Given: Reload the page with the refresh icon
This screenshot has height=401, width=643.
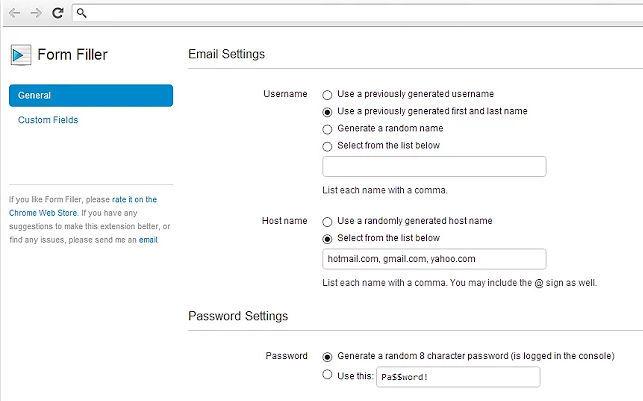Looking at the screenshot, I should pos(58,13).
